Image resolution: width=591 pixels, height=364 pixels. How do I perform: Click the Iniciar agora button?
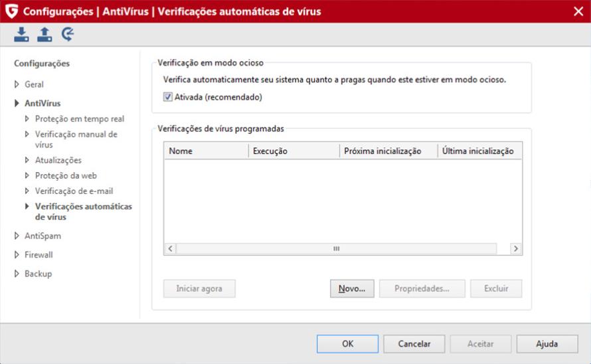(199, 288)
